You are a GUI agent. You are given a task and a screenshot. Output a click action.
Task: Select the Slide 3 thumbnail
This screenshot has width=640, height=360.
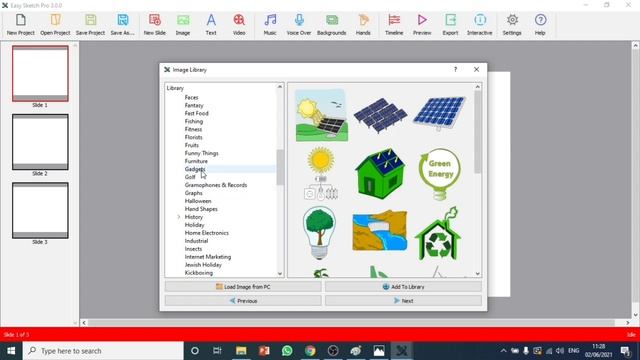coord(40,211)
